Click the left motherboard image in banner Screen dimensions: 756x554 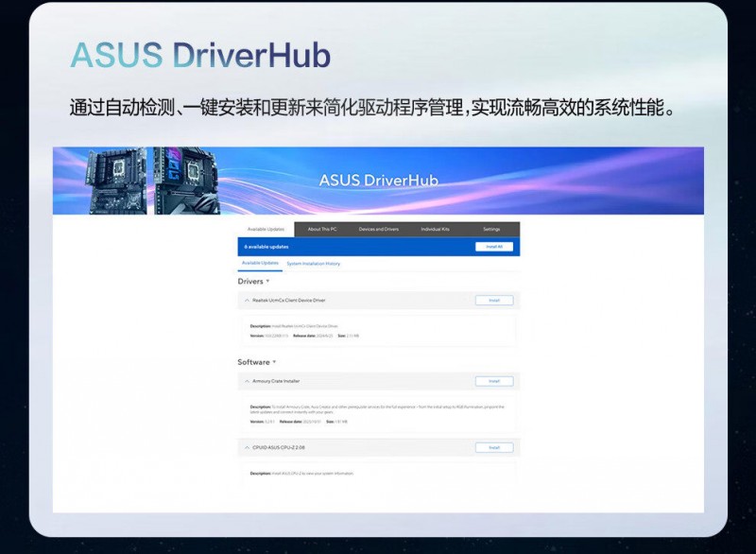coord(115,181)
